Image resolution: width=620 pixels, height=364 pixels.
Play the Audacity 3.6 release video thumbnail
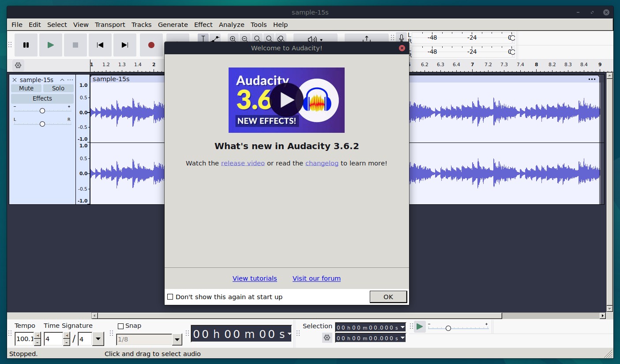286,100
